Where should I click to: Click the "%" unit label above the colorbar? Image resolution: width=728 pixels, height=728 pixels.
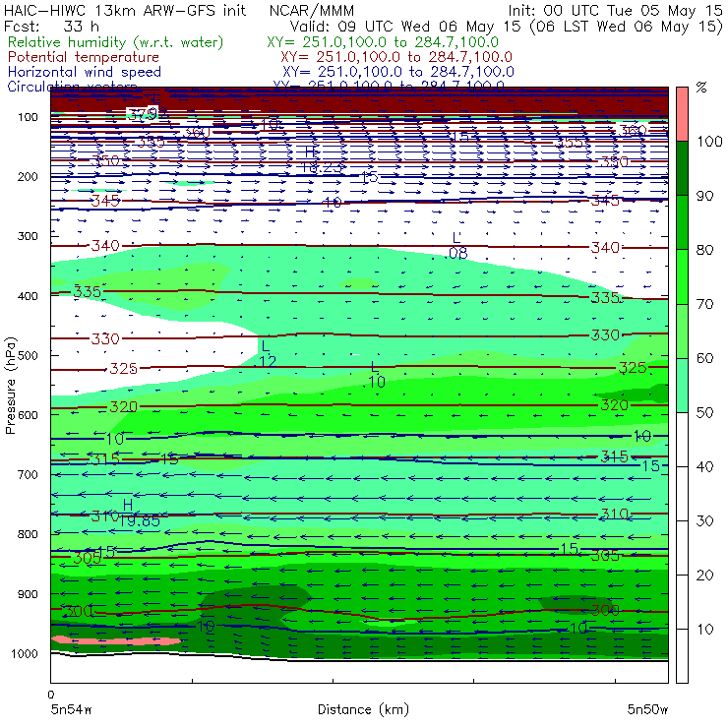click(701, 88)
